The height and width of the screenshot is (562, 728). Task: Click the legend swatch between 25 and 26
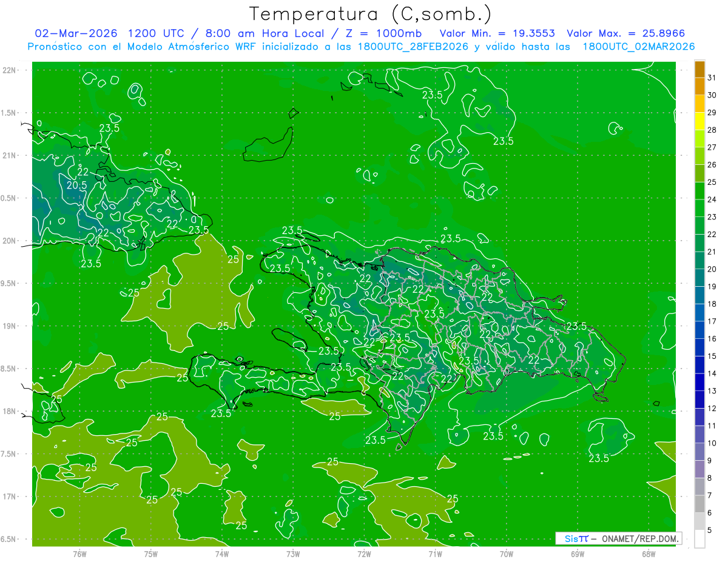[699, 174]
